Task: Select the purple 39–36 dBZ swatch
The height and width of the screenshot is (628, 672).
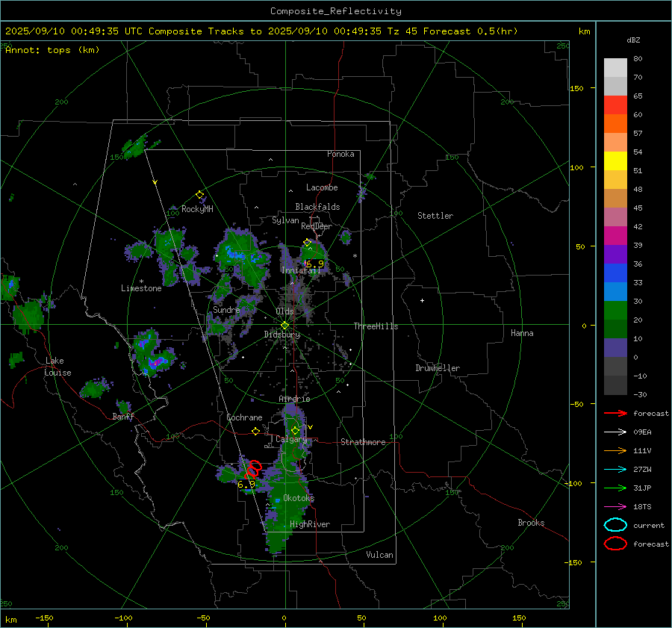Action: 615,255
